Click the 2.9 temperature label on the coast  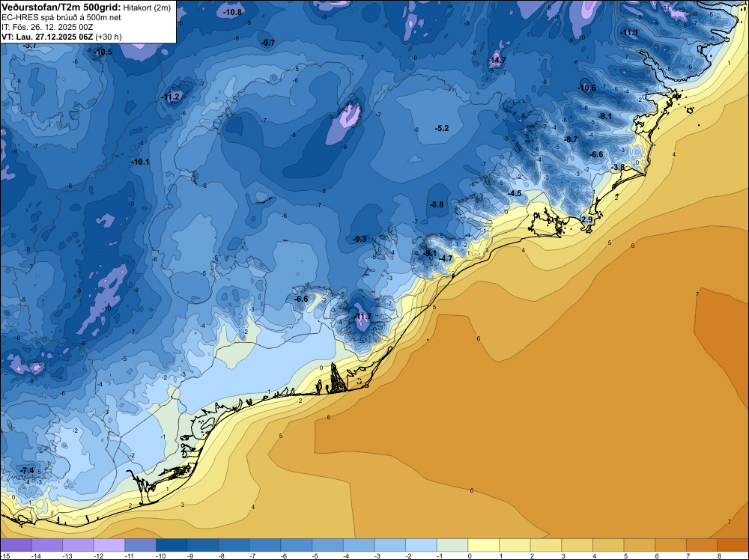click(587, 219)
